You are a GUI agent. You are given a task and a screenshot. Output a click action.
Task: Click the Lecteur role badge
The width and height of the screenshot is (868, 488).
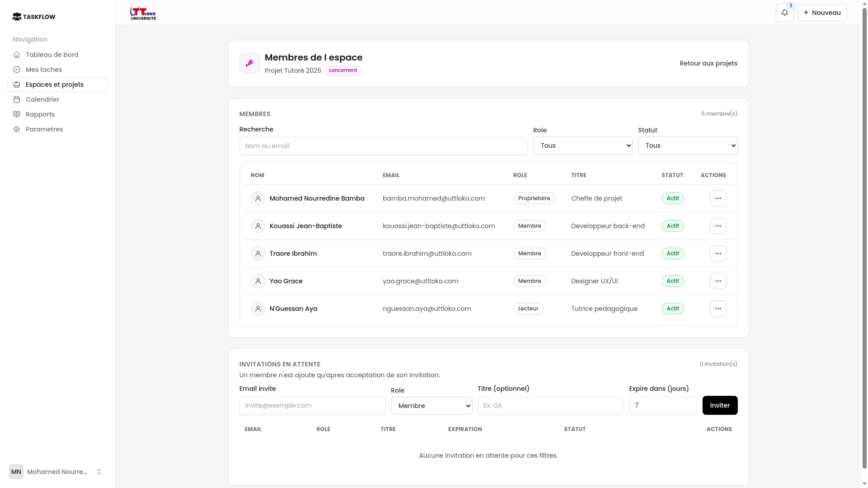[x=528, y=309]
